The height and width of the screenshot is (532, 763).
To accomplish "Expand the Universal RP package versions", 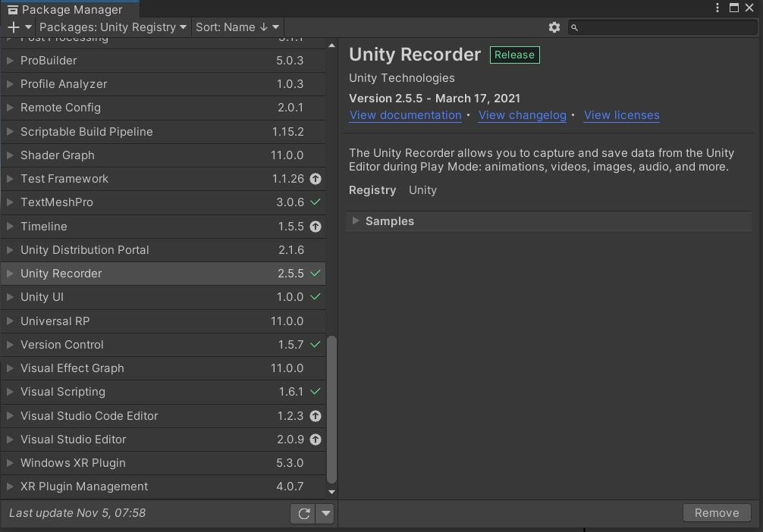I will click(10, 321).
